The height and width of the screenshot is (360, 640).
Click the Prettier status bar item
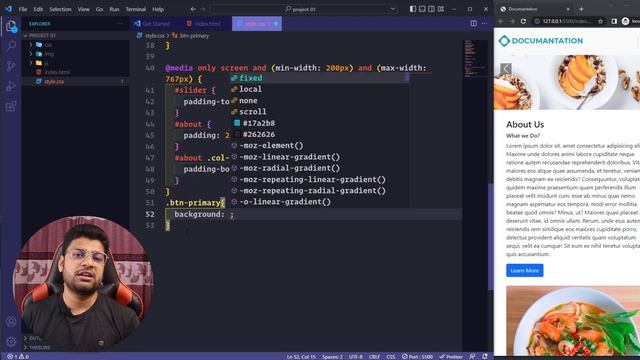tap(451, 356)
